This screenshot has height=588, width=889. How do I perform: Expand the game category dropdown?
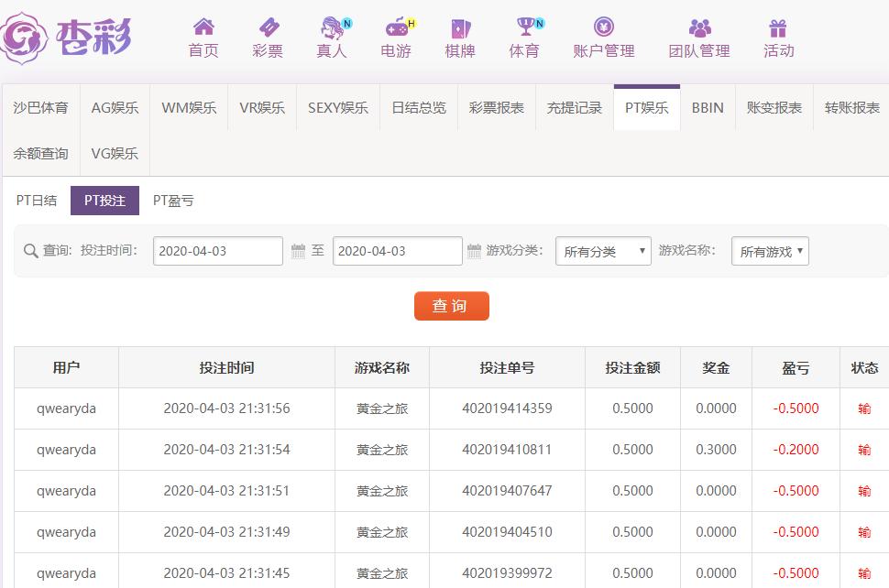(x=603, y=251)
